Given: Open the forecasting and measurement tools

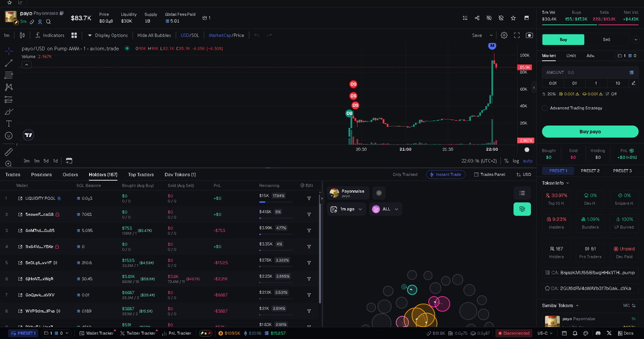Looking at the screenshot, I should click(9, 99).
